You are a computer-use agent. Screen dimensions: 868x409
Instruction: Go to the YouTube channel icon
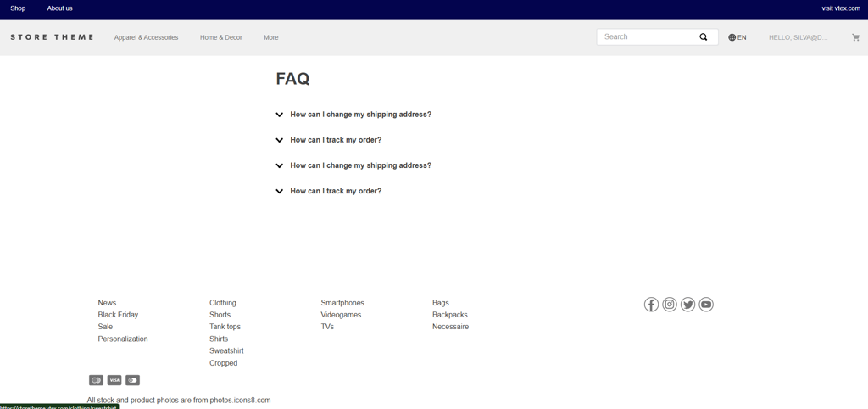click(x=706, y=305)
